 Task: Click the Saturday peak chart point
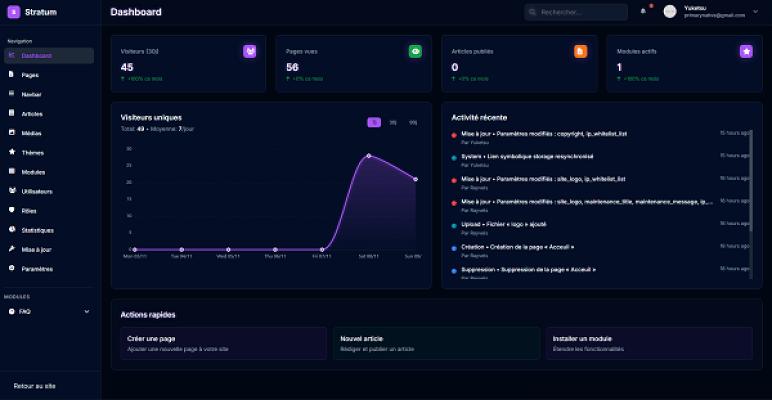(369, 156)
